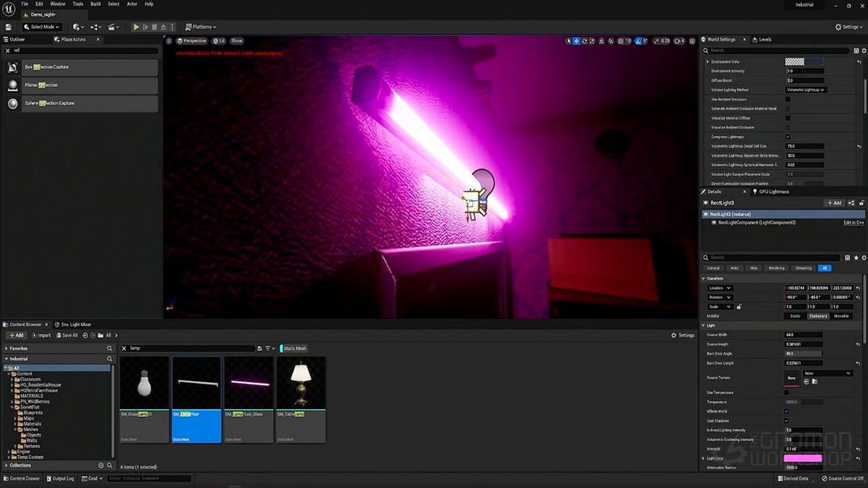This screenshot has height=488, width=868.
Task: Expand the Collections section
Action: [x=7, y=466]
